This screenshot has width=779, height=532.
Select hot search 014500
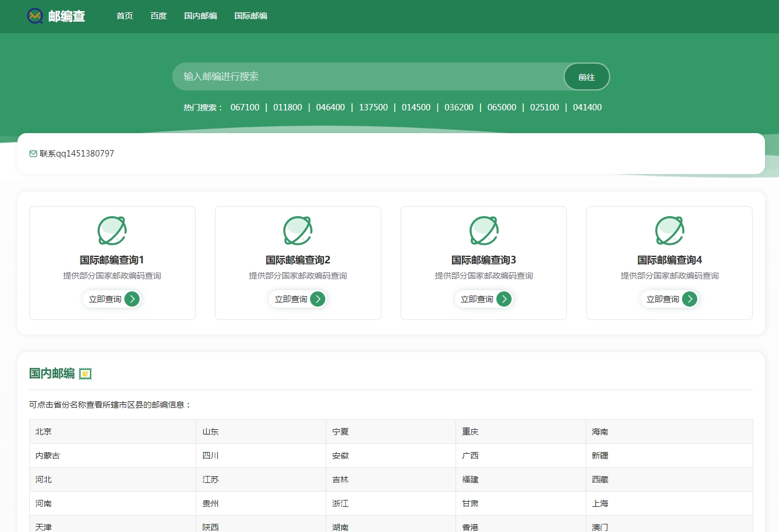416,107
